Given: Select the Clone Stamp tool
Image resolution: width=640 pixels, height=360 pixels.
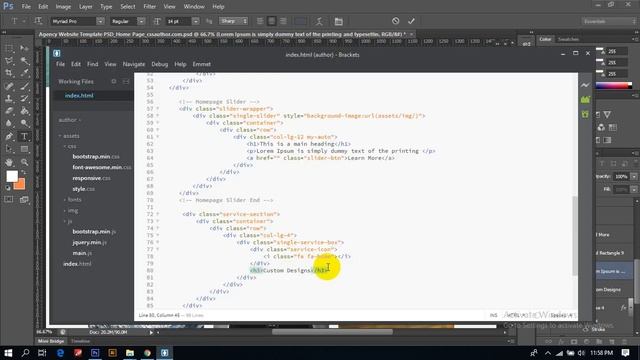Looking at the screenshot, I should click(9, 98).
